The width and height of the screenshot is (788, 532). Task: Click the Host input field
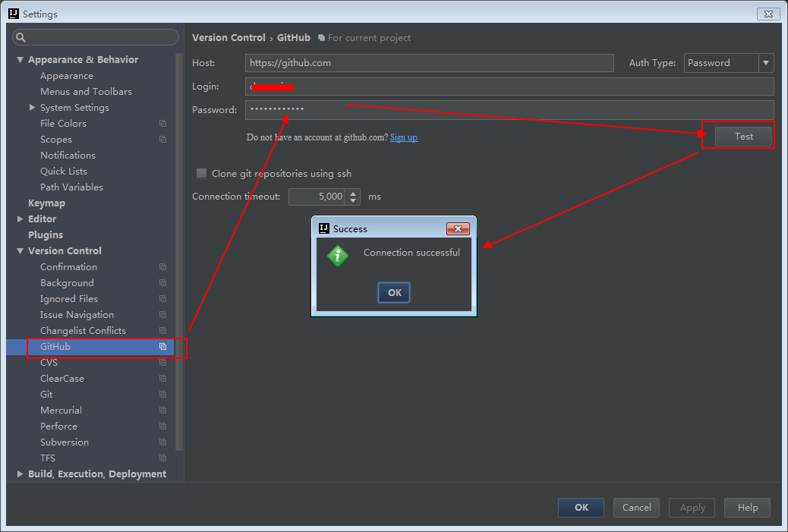point(429,63)
